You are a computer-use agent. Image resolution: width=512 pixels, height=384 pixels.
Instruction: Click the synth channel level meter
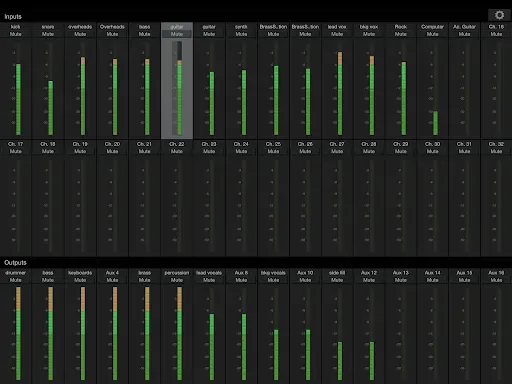point(244,88)
